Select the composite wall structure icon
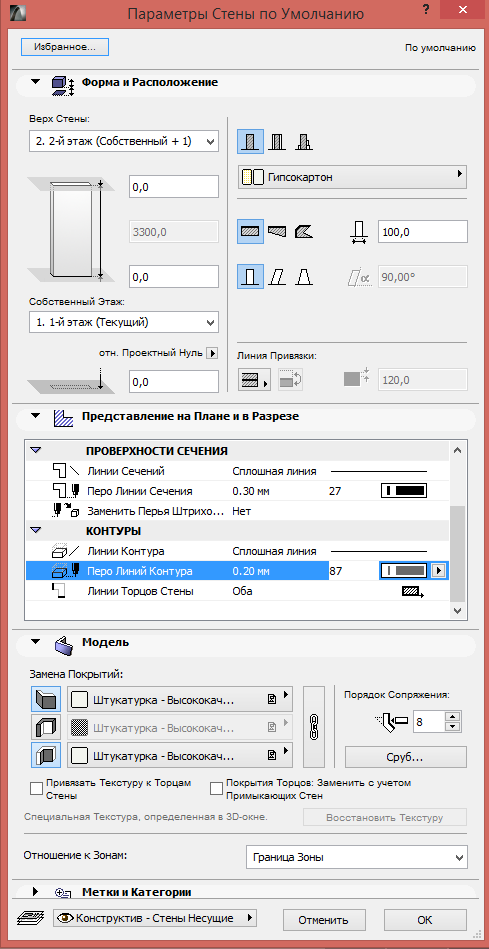Viewport: 489px width, 949px height. [277, 142]
